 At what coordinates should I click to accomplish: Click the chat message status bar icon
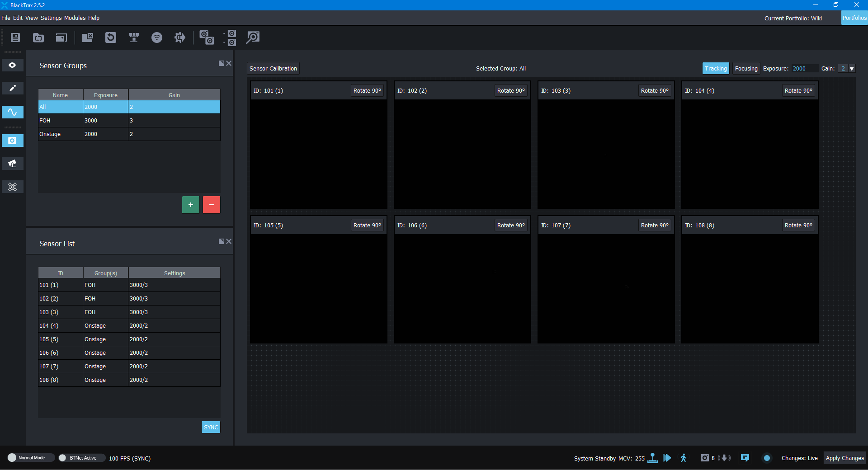745,458
